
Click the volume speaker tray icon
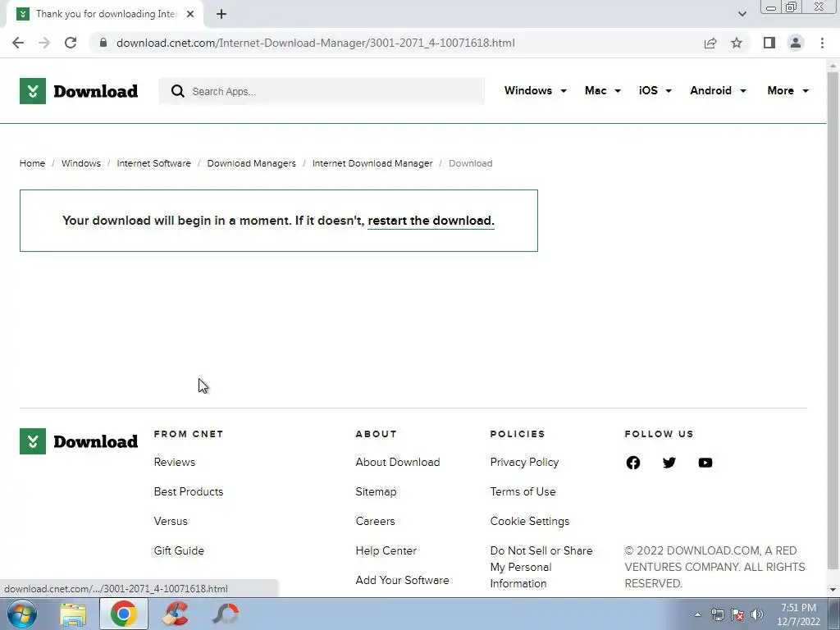(x=757, y=614)
